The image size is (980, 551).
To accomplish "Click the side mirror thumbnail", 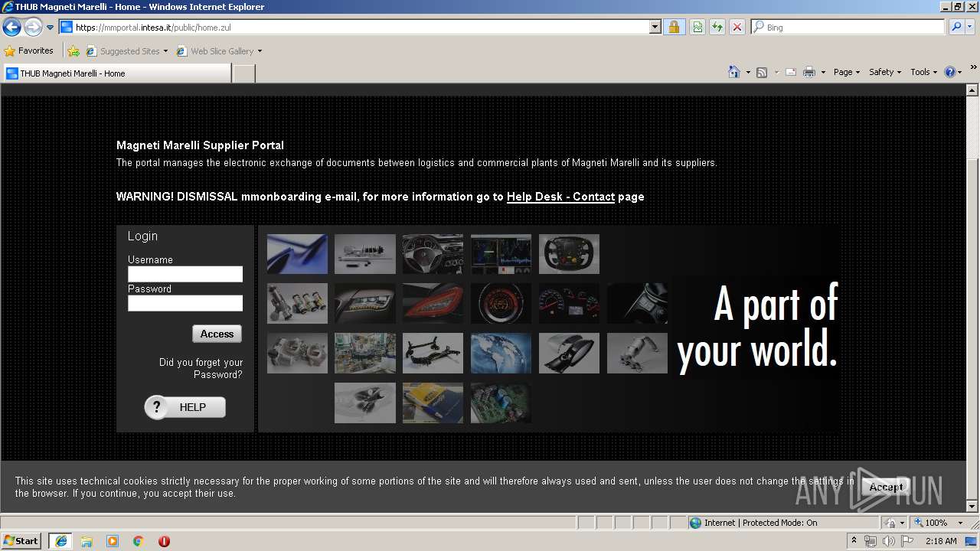I will click(x=569, y=353).
